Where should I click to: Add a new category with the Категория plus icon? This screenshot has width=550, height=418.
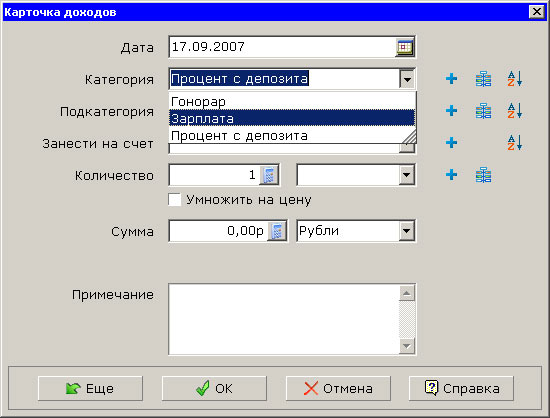[x=451, y=79]
